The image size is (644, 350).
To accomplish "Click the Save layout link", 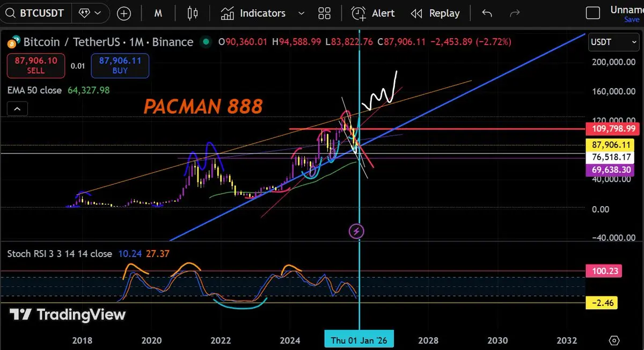I will click(632, 20).
